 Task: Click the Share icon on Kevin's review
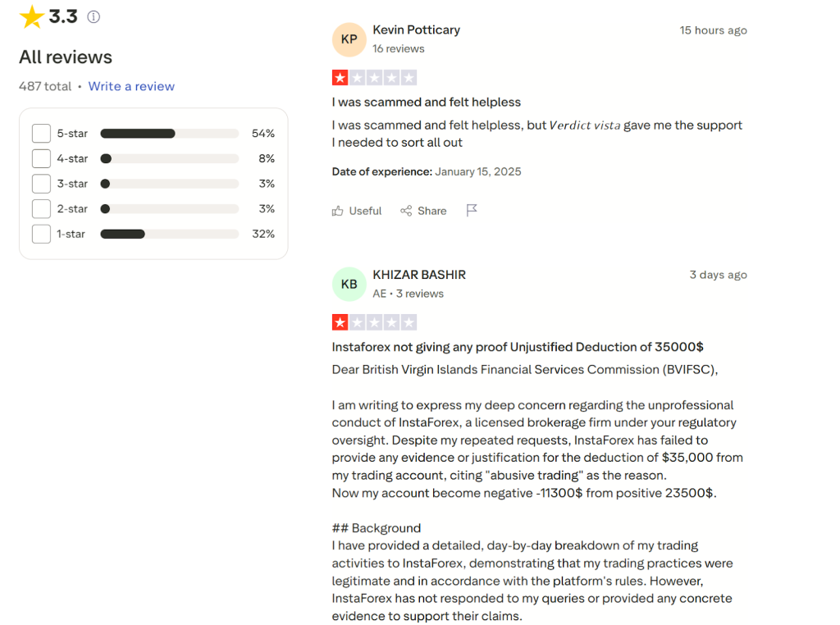[406, 211]
